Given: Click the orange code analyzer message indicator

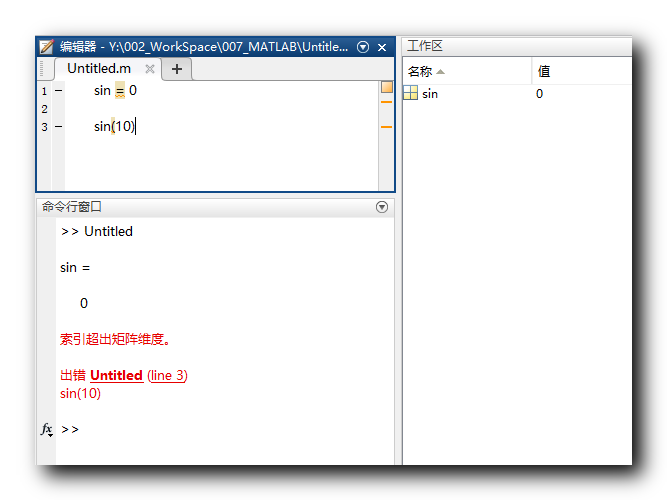Looking at the screenshot, I should [x=387, y=87].
